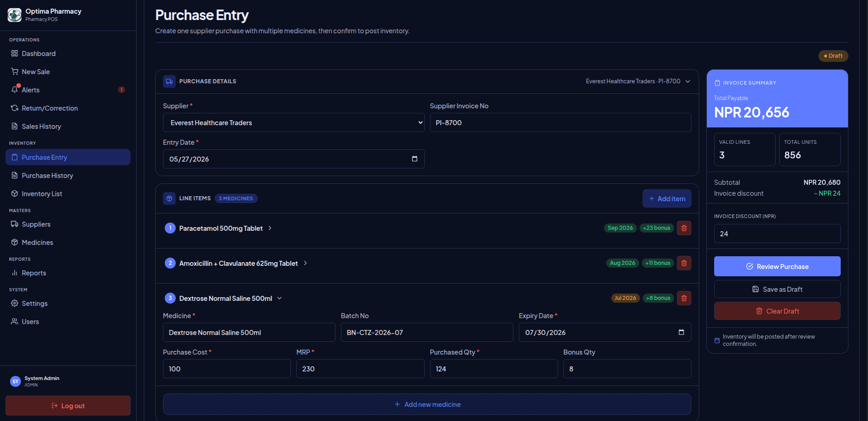This screenshot has width=868, height=421.
Task: Click the Medicines box icon
Action: point(15,242)
